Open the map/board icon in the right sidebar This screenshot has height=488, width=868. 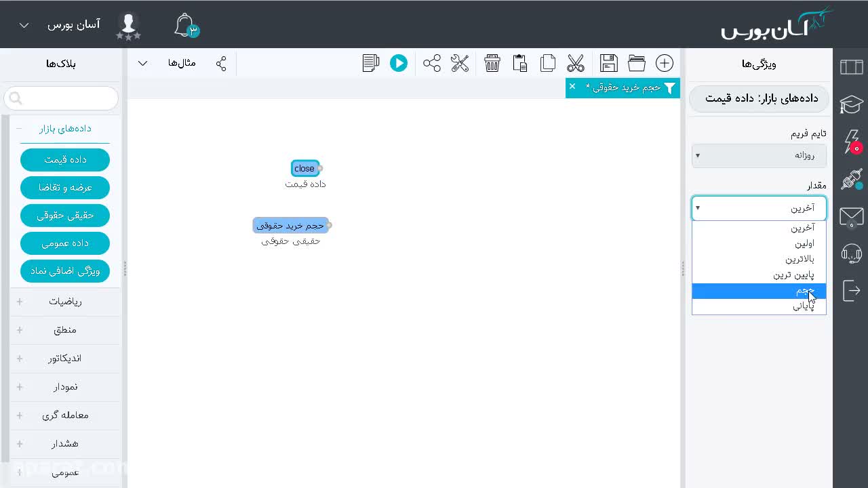click(x=852, y=66)
